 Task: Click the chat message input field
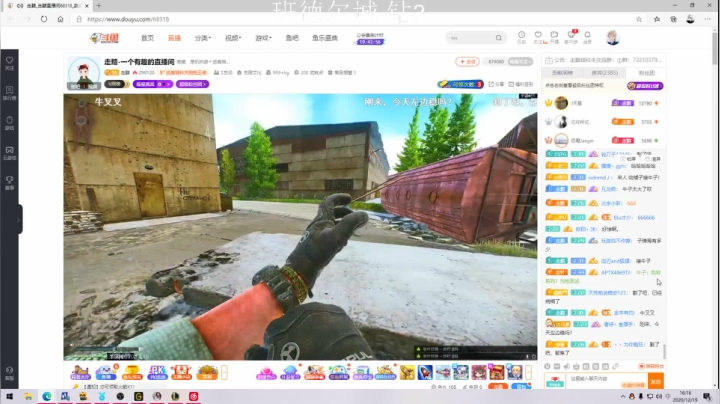click(606, 381)
